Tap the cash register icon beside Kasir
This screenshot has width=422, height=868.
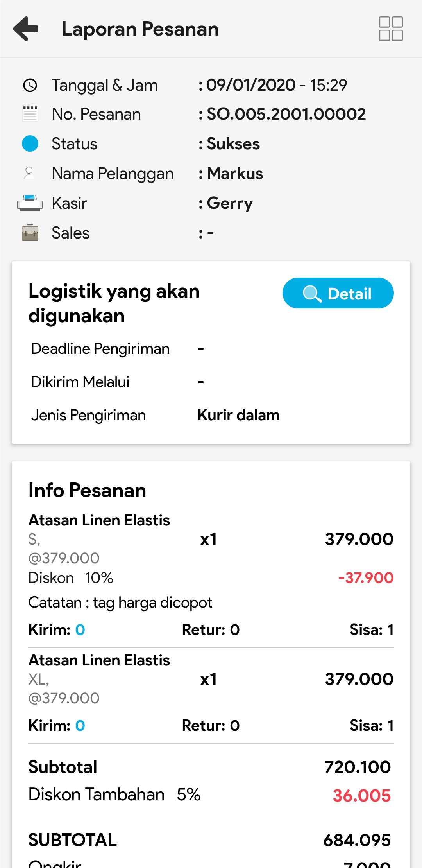(x=30, y=203)
